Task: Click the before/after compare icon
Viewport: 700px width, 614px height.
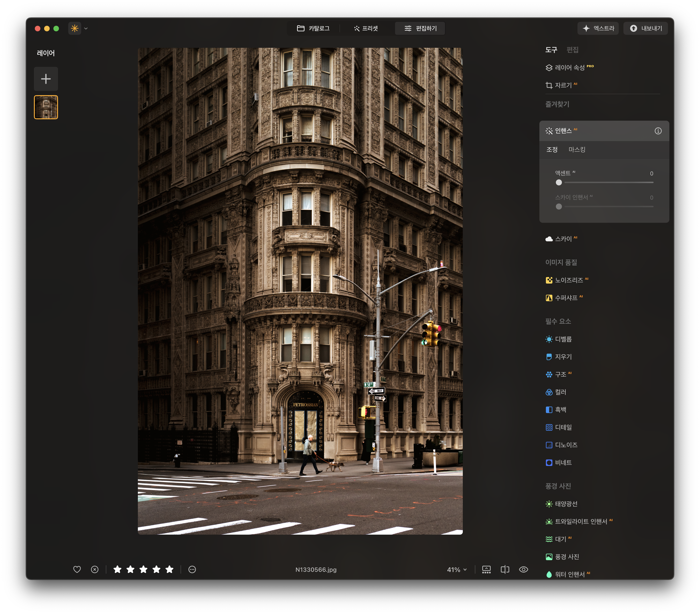Action: tap(505, 569)
